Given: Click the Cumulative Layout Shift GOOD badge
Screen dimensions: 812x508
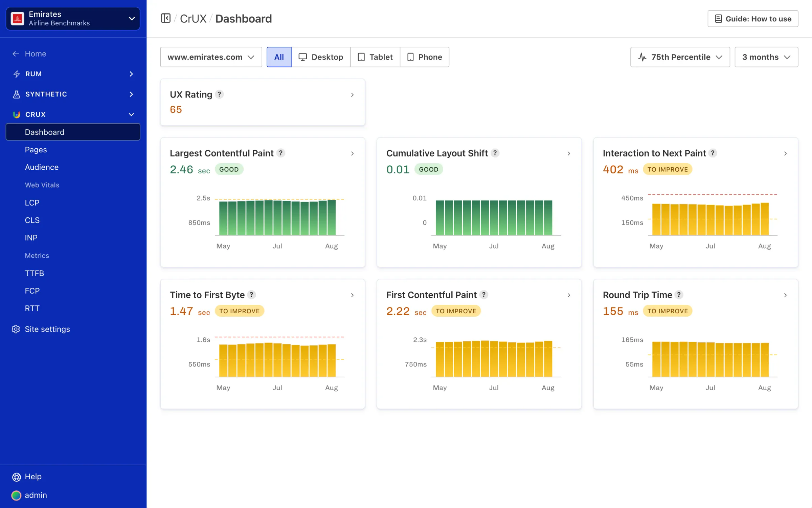Looking at the screenshot, I should (429, 169).
